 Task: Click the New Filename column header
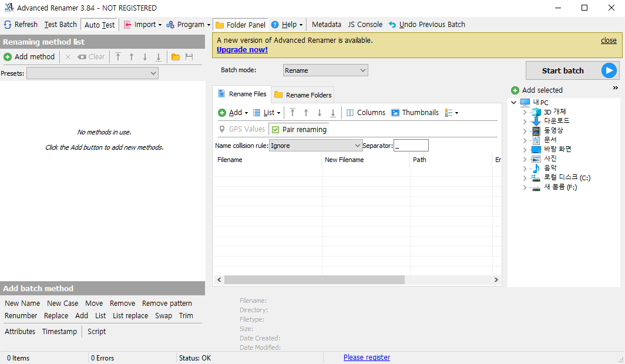[365, 160]
